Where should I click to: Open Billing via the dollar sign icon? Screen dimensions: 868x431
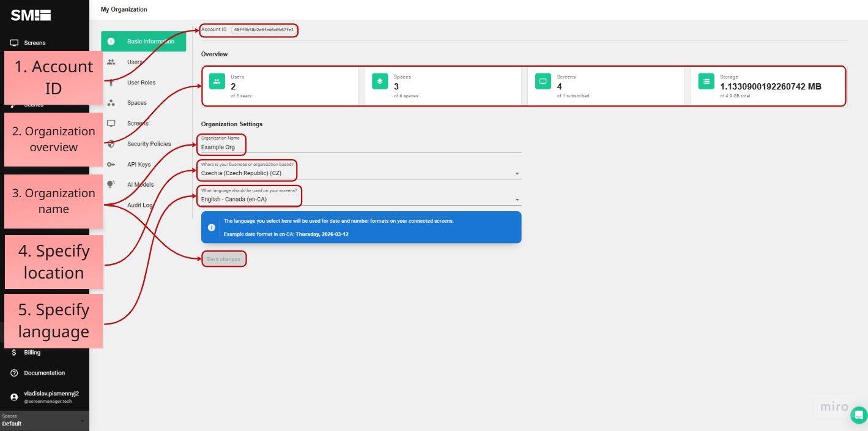(14, 353)
